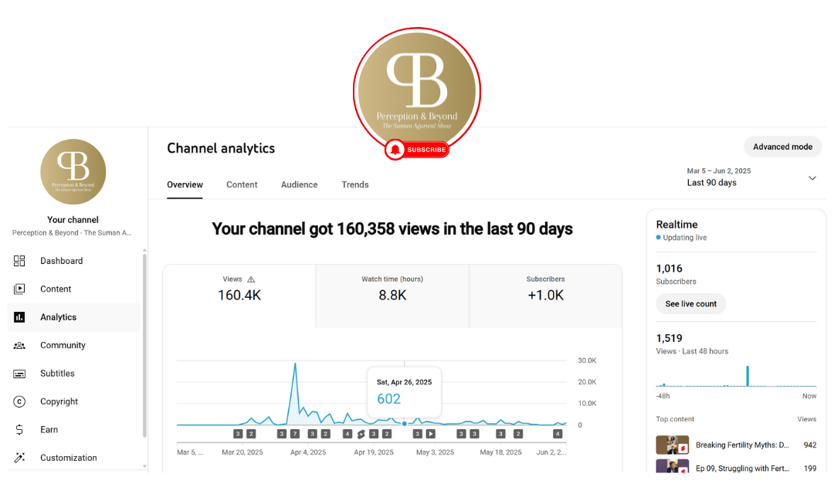Screen dimensions: 834x504
Task: Open the Dashboard icon in sidebar
Action: 20,261
